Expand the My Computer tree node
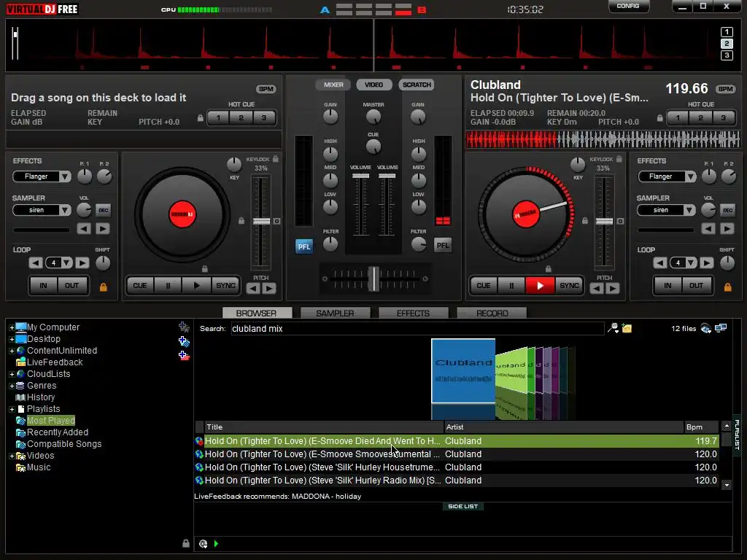Screen dimensions: 747x560 point(12,327)
